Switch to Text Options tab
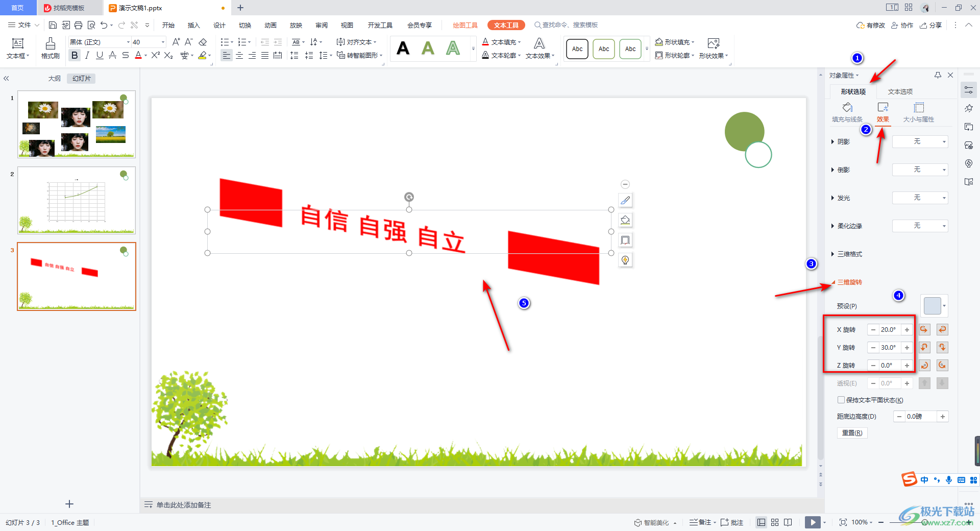 coord(900,91)
